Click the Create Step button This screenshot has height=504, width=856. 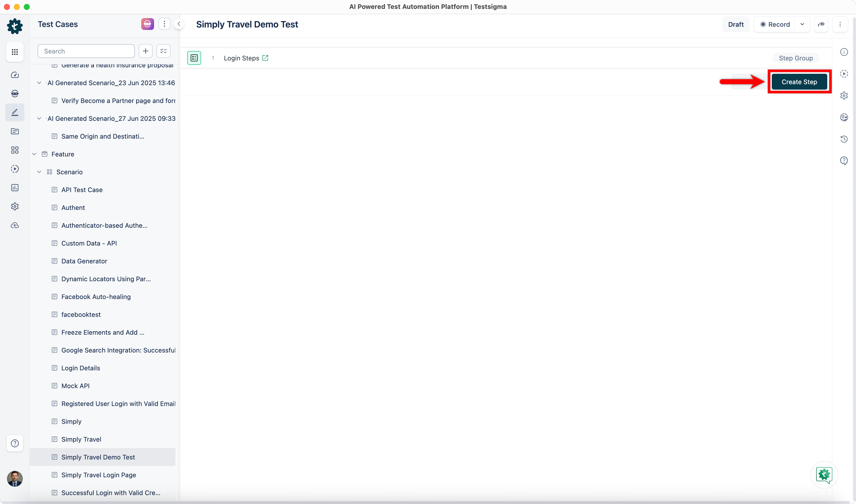click(x=799, y=82)
